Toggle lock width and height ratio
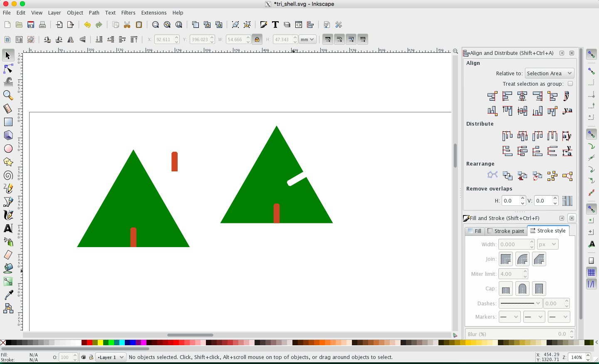This screenshot has height=364, width=599. [x=257, y=40]
